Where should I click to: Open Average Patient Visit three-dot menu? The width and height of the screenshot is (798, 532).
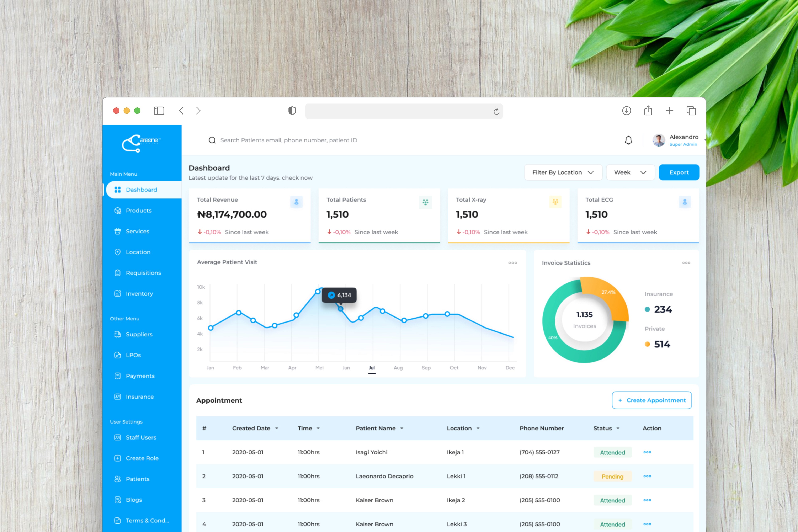coord(512,263)
